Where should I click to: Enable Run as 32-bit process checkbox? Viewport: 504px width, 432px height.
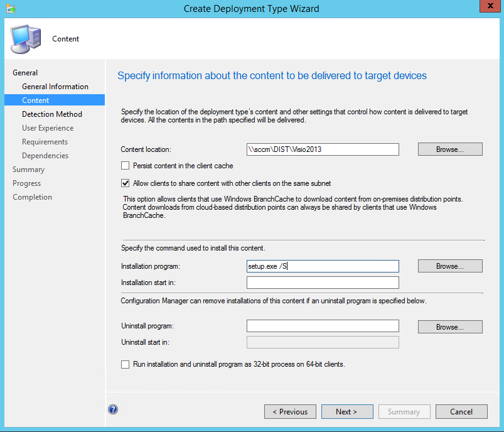[x=126, y=364]
